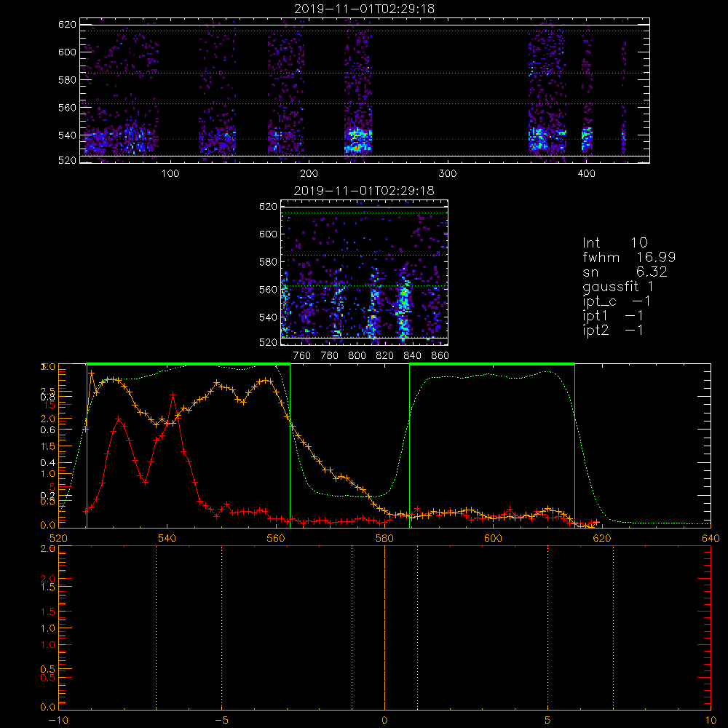This screenshot has height=728, width=728.
Task: Click the 'ipt2 -1' readout
Action: pyautogui.click(x=613, y=330)
